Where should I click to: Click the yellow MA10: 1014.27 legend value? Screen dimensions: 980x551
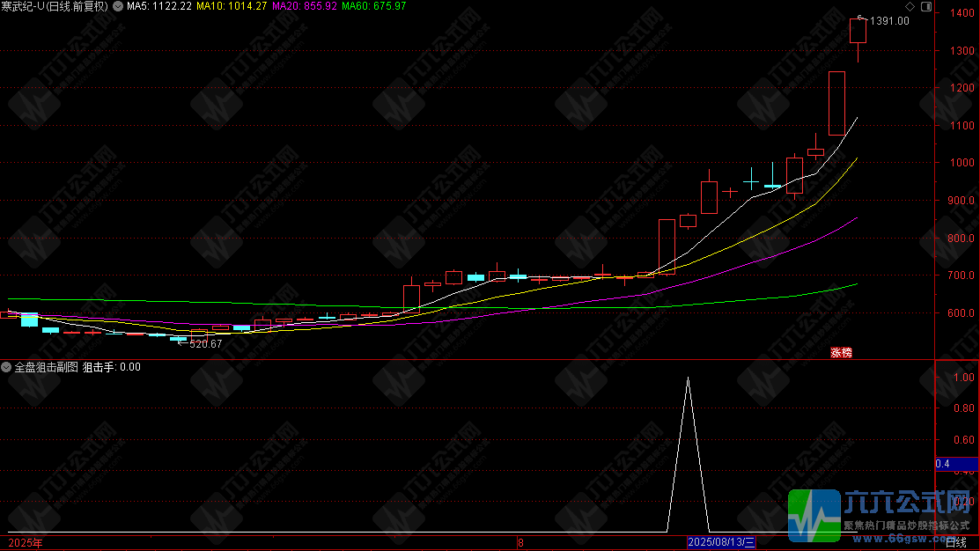232,6
